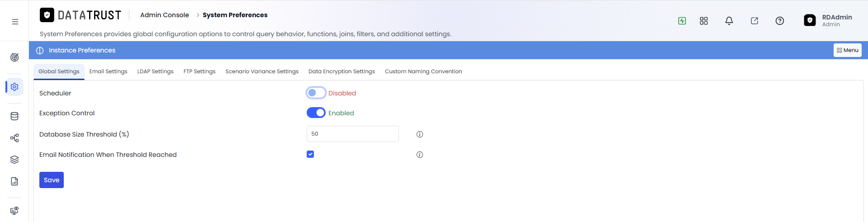Viewport: 868px width, 222px height.
Task: Go to Admin Console breadcrumb
Action: click(x=165, y=15)
